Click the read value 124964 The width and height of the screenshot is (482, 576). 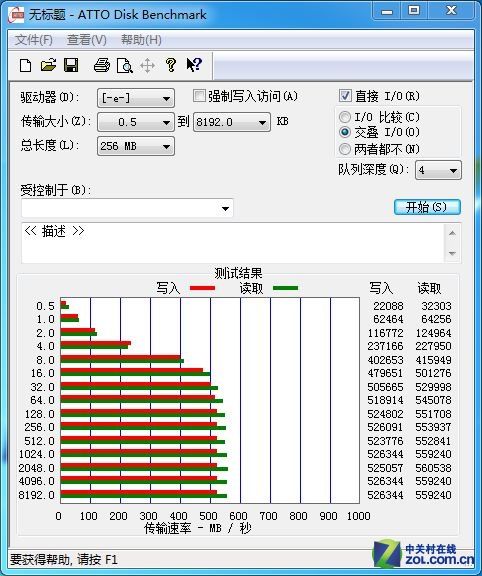click(433, 332)
